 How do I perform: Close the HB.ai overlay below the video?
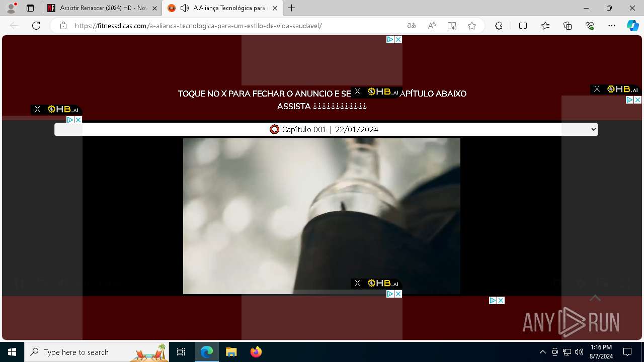click(x=357, y=283)
